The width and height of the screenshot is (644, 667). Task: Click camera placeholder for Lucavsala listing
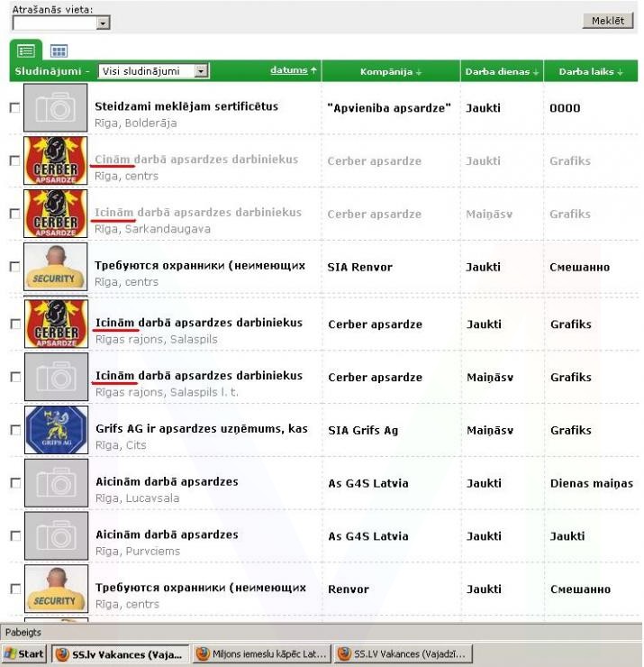coord(55,483)
